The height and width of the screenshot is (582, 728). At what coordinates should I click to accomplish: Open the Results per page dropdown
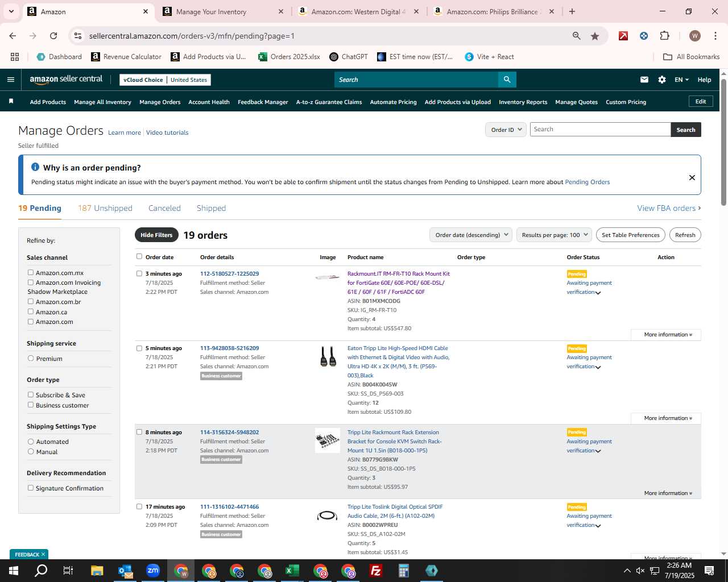(x=555, y=235)
